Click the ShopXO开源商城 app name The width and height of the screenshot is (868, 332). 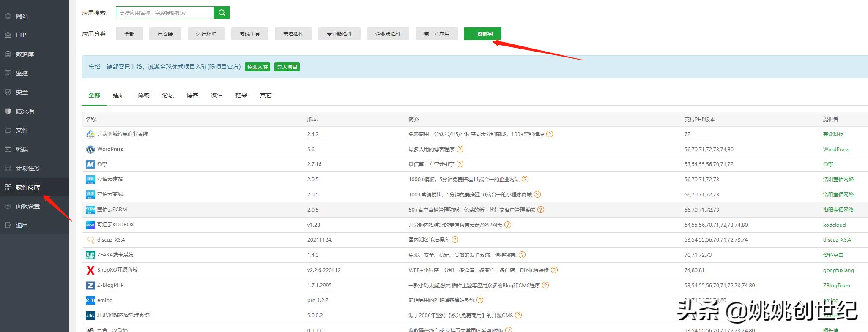click(x=117, y=270)
